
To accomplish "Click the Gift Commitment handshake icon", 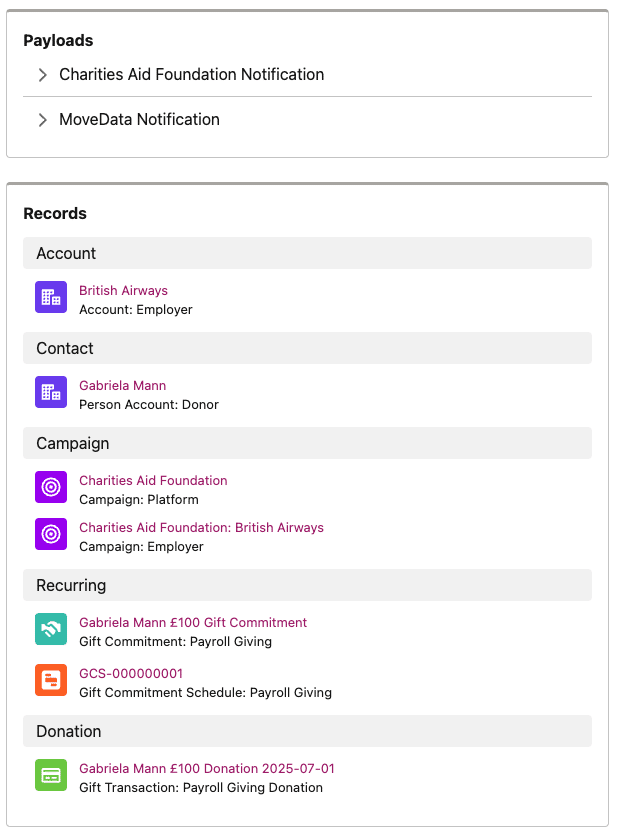I will 51,629.
